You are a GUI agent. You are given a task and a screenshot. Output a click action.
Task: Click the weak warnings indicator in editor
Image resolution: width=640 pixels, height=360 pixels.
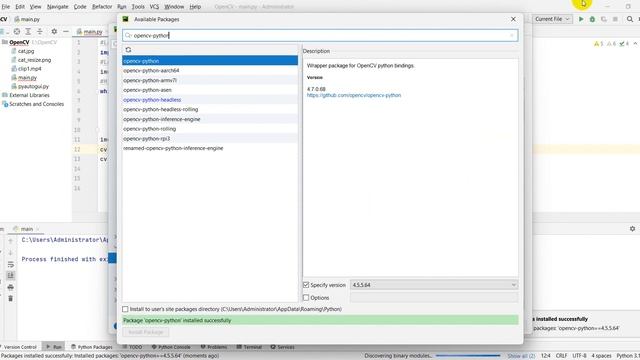[x=611, y=44]
